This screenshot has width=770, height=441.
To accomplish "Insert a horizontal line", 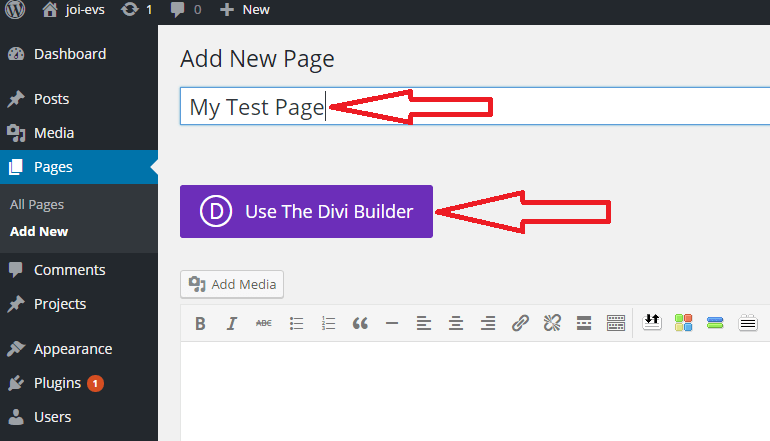I will tap(392, 323).
